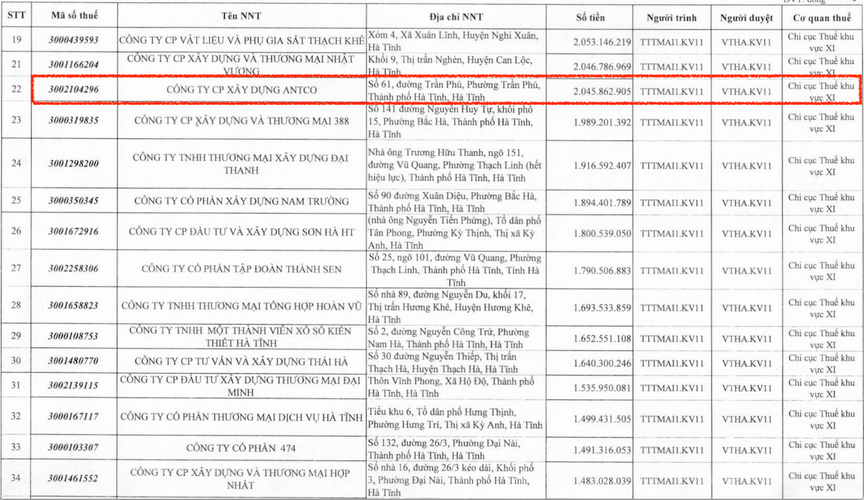Click row number 28 in STT column
This screenshot has height=500, width=864.
coord(16,305)
